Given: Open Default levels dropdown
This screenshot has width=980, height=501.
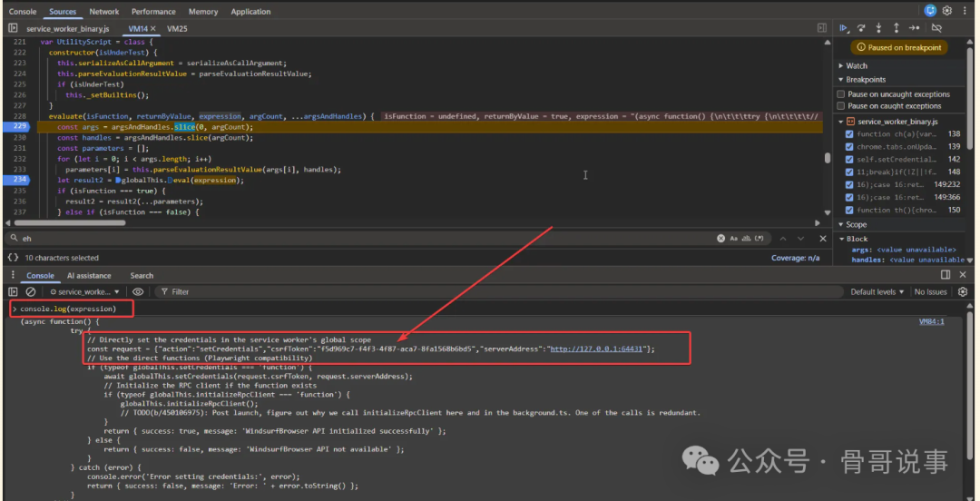Looking at the screenshot, I should (x=878, y=291).
